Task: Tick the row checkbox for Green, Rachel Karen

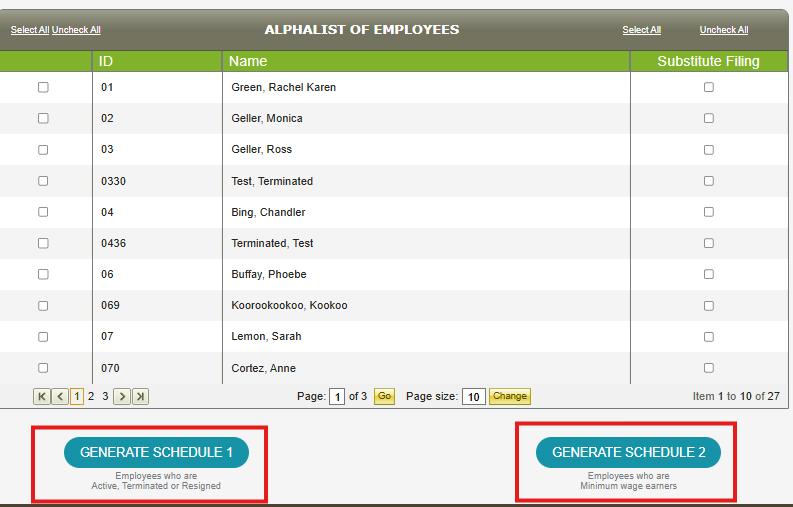Action: click(x=43, y=88)
